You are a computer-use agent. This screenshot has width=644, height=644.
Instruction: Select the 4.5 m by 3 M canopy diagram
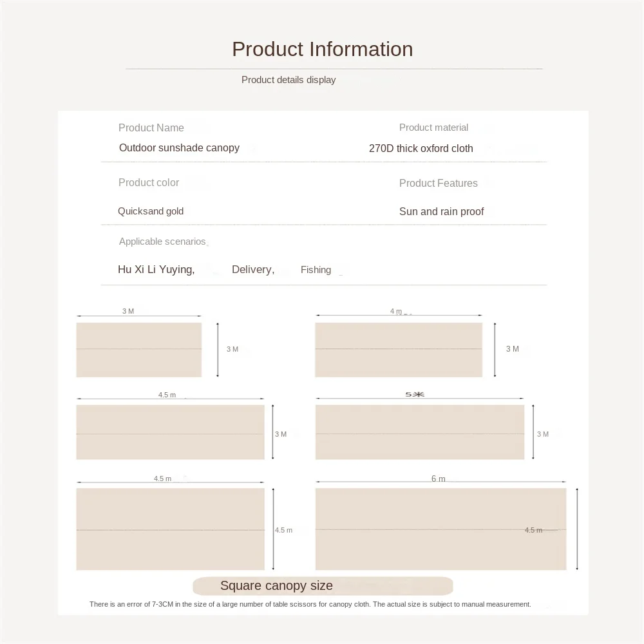[170, 432]
